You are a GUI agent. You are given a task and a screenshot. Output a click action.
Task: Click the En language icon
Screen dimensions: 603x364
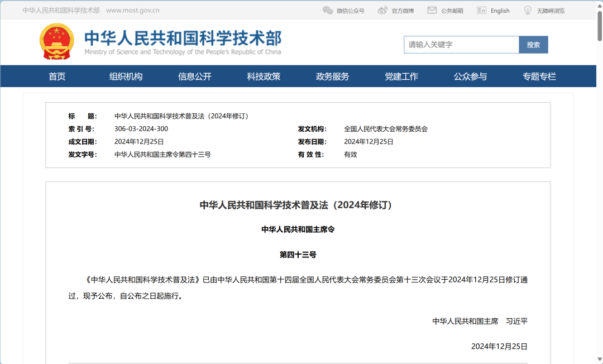[481, 11]
